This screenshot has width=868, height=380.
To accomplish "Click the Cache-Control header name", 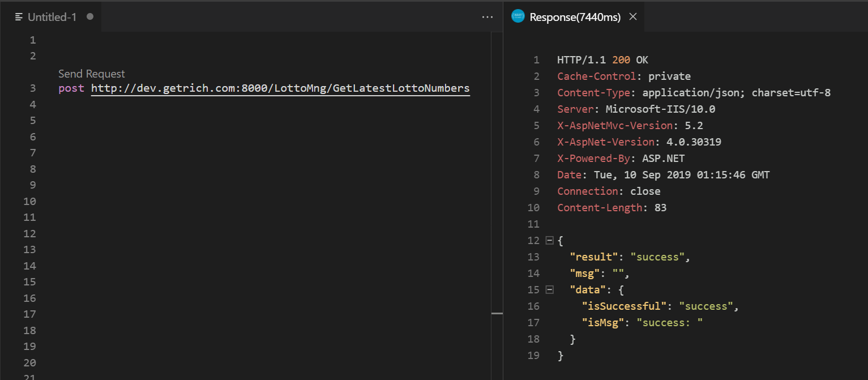I will click(597, 76).
